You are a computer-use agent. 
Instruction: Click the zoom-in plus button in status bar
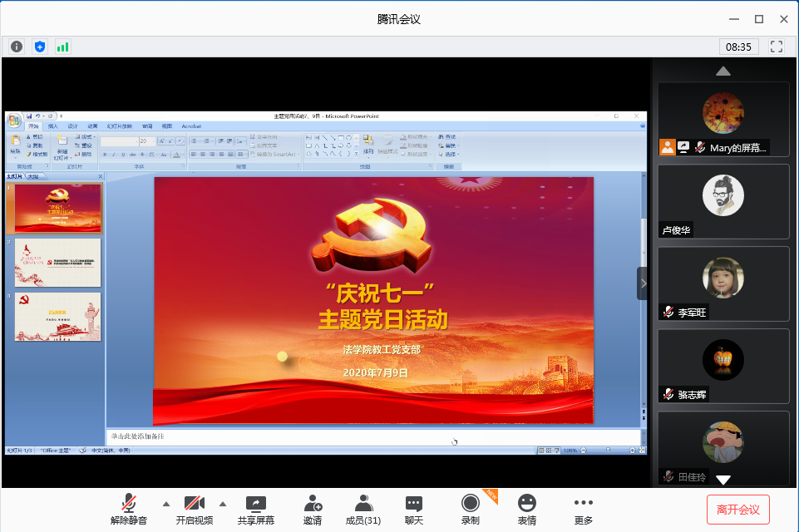click(x=633, y=451)
